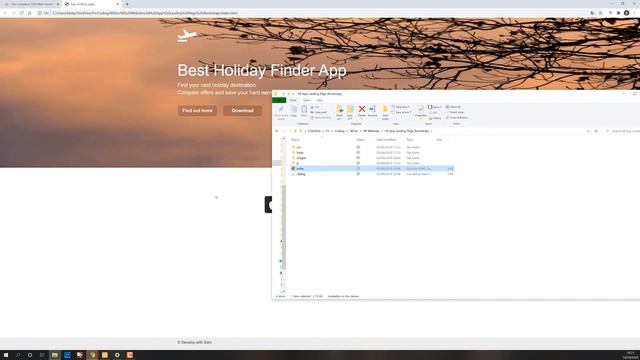Switch to the first Chrome tab

(31, 4)
